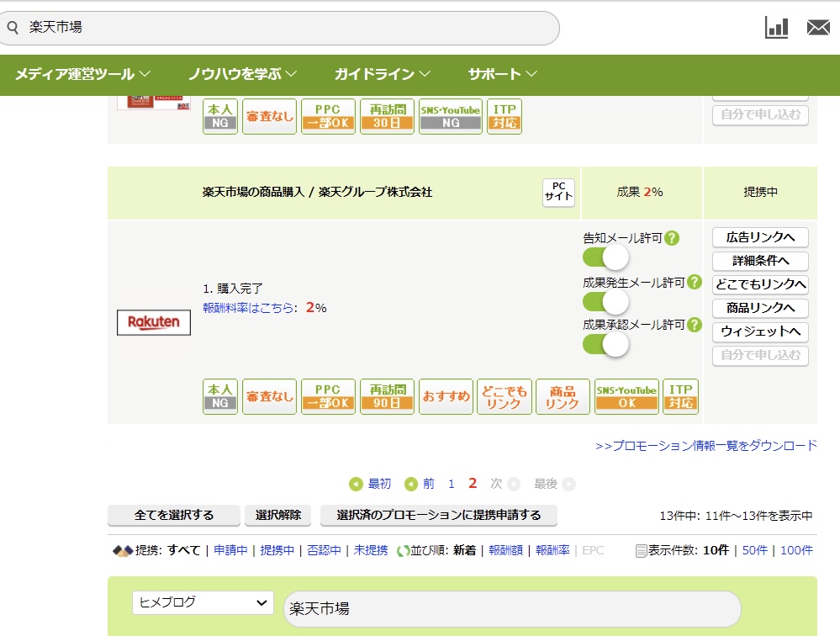The image size is (840, 636).
Task: Click the PCサイト badge icon
Action: point(558,193)
